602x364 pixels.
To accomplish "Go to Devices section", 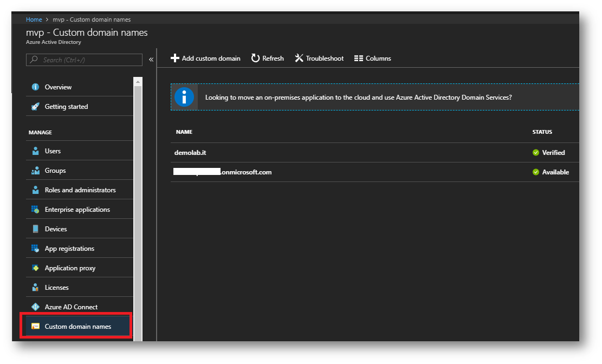I will coord(80,229).
